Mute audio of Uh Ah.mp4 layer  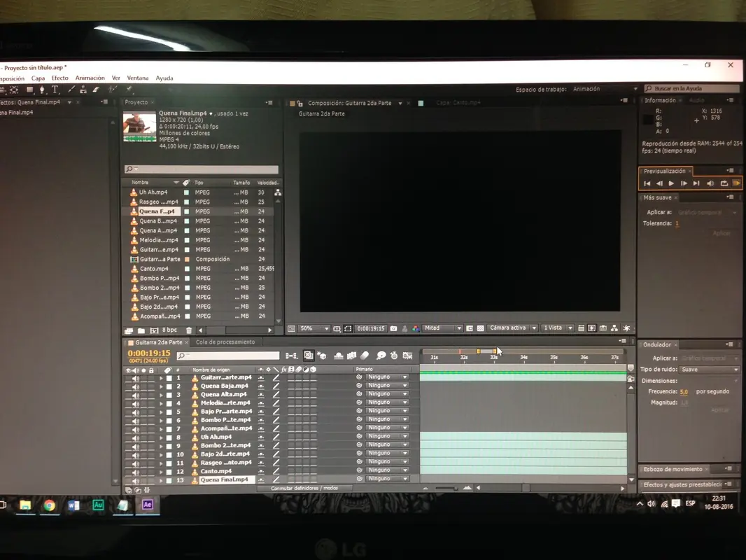click(136, 437)
